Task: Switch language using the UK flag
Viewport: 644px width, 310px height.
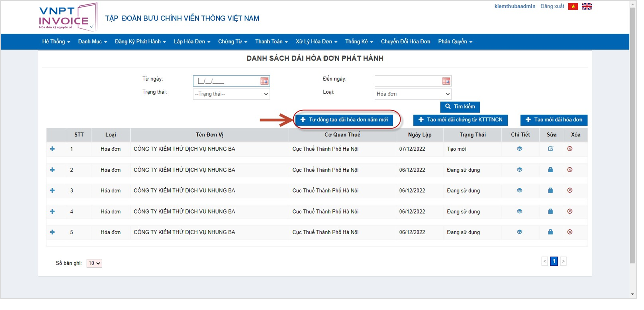Action: (587, 7)
